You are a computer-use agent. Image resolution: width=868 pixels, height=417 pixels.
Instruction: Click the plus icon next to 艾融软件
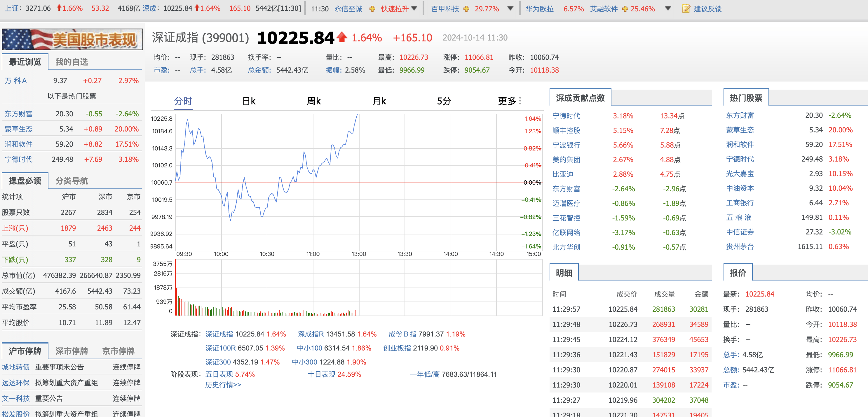[625, 9]
